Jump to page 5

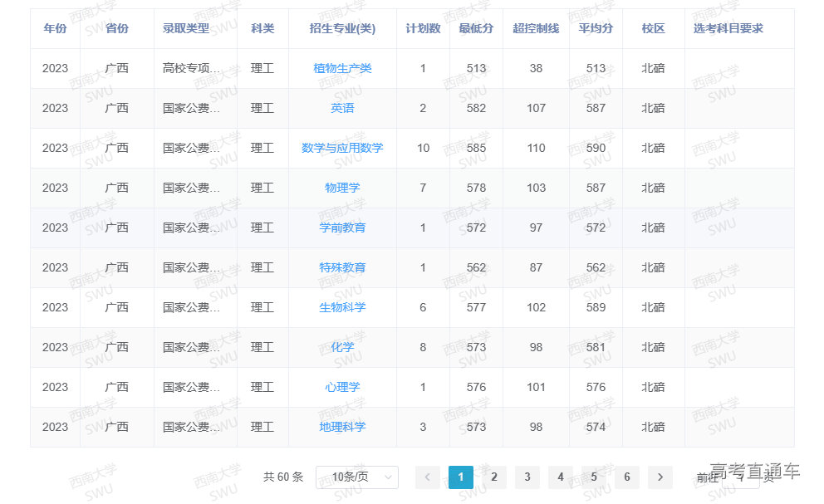593,477
